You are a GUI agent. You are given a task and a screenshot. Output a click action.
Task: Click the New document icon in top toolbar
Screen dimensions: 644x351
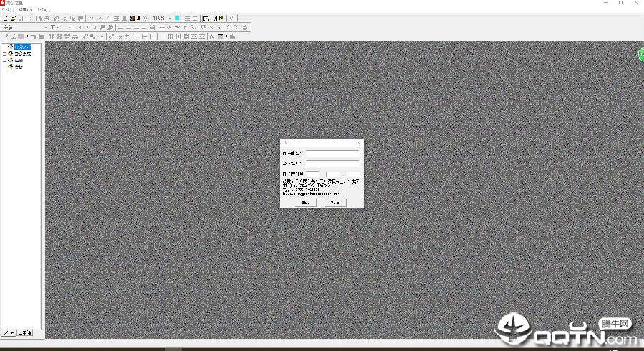click(5, 19)
